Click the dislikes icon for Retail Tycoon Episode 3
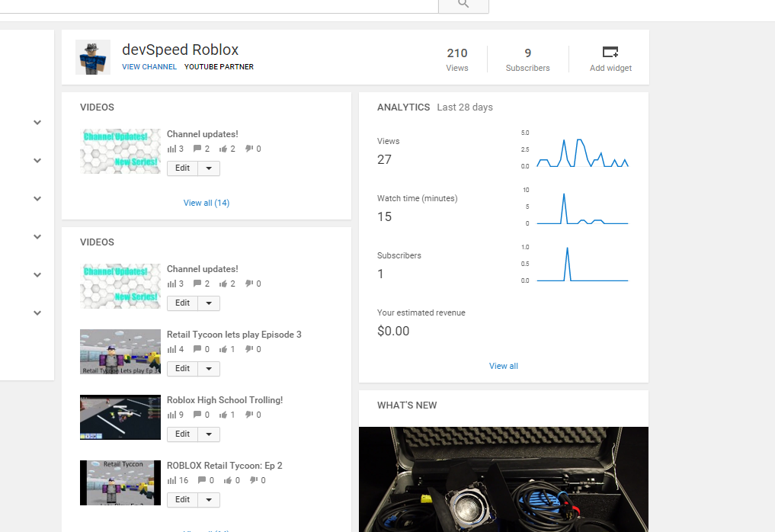 pyautogui.click(x=249, y=349)
